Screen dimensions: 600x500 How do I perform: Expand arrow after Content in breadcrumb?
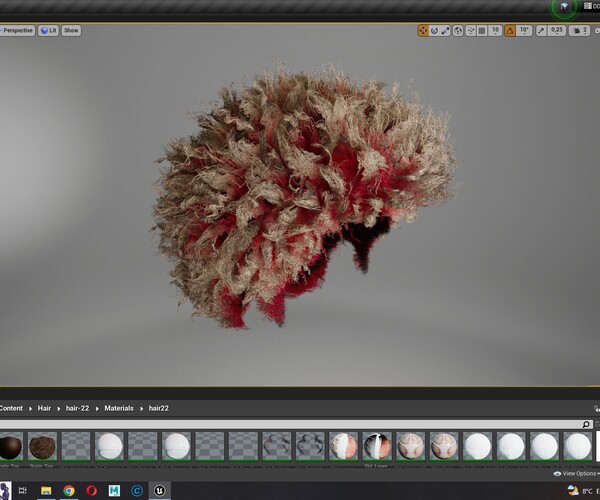pos(30,409)
